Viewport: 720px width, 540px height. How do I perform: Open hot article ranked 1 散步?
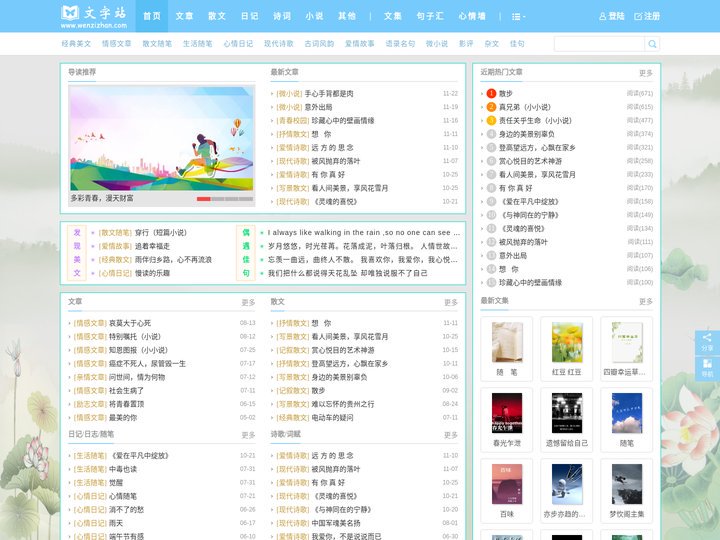click(x=506, y=94)
